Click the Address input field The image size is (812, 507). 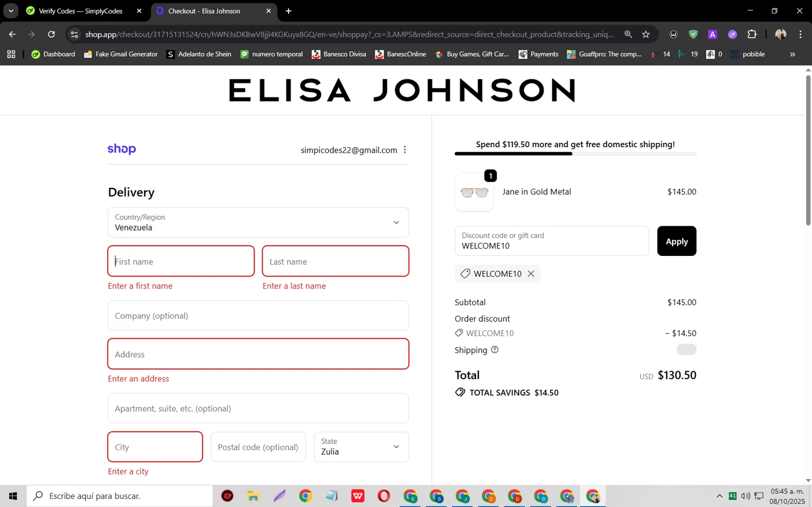(x=258, y=354)
